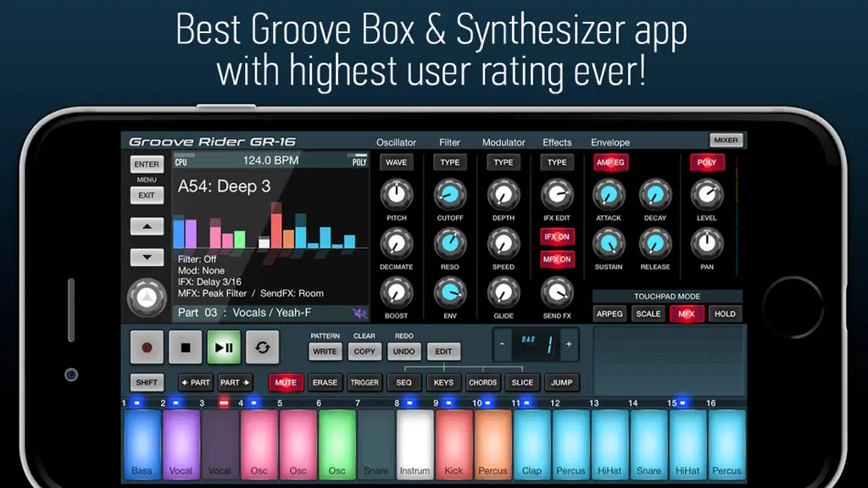This screenshot has height=488, width=868.
Task: Switch to CHORDS mode
Action: pyautogui.click(x=482, y=382)
